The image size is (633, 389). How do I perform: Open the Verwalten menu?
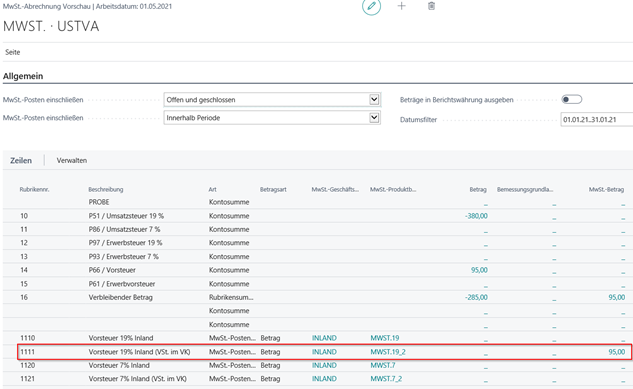click(x=72, y=160)
